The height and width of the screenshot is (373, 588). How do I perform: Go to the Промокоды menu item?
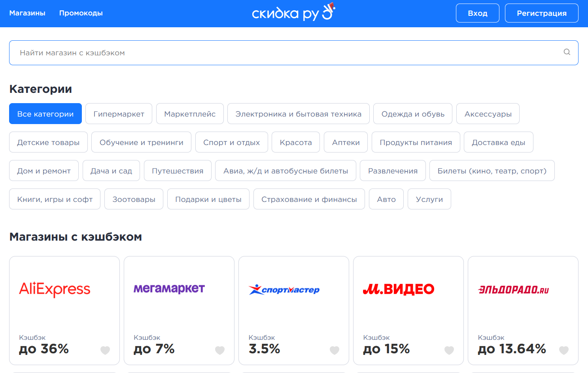pyautogui.click(x=81, y=13)
